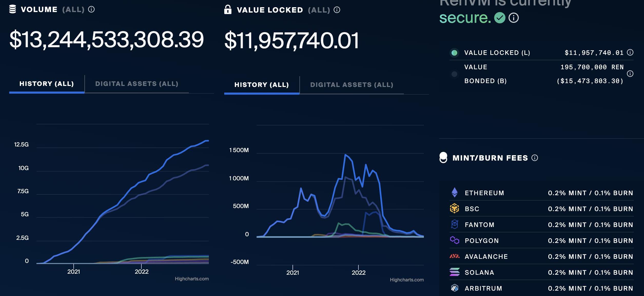Image resolution: width=644 pixels, height=296 pixels.
Task: Click the BSC cube logo icon
Action: (x=454, y=208)
